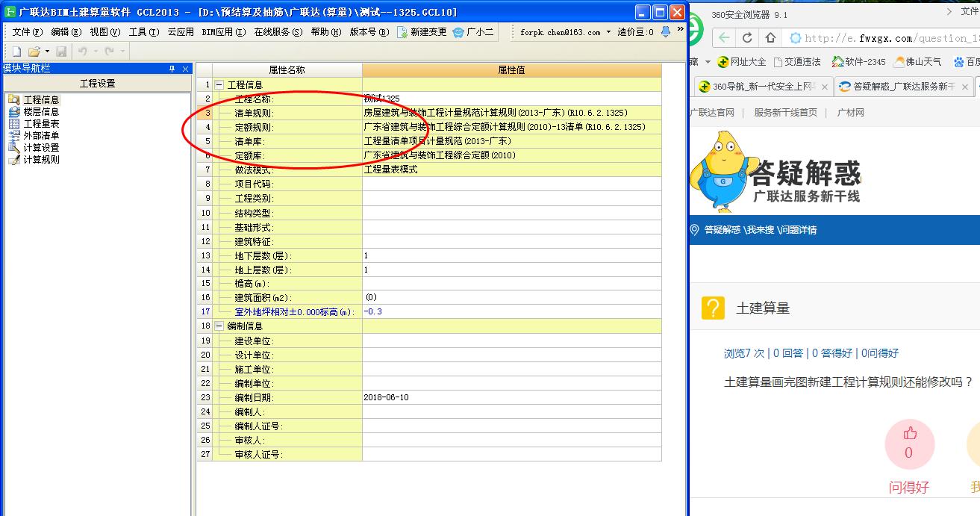Screen dimensions: 980x516
Task: Open the 软件-2345 bookmark
Action: click(859, 62)
